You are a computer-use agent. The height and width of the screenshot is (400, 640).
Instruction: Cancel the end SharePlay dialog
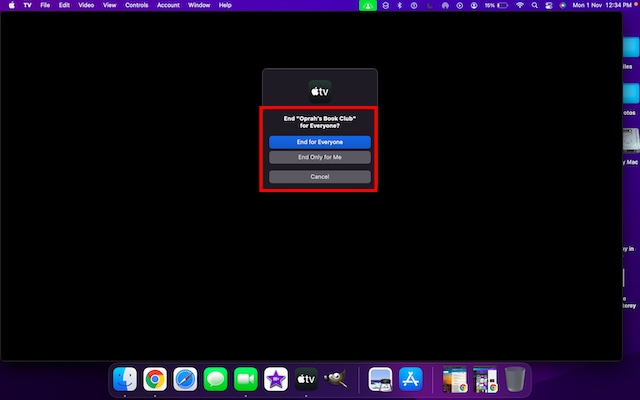320,177
